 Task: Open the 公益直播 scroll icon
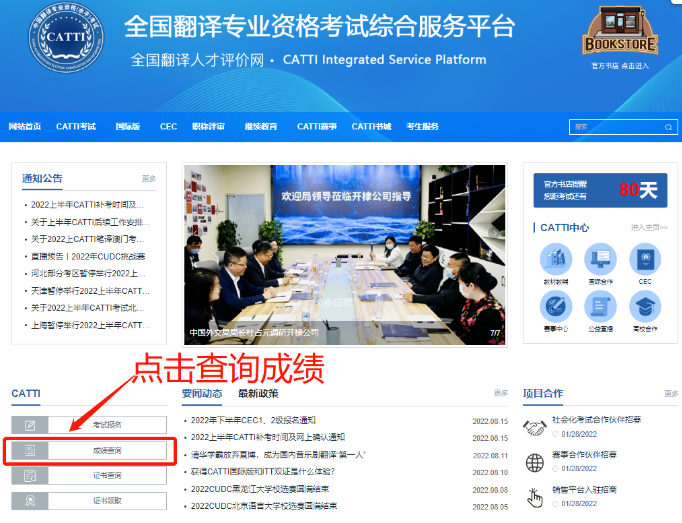click(x=600, y=307)
